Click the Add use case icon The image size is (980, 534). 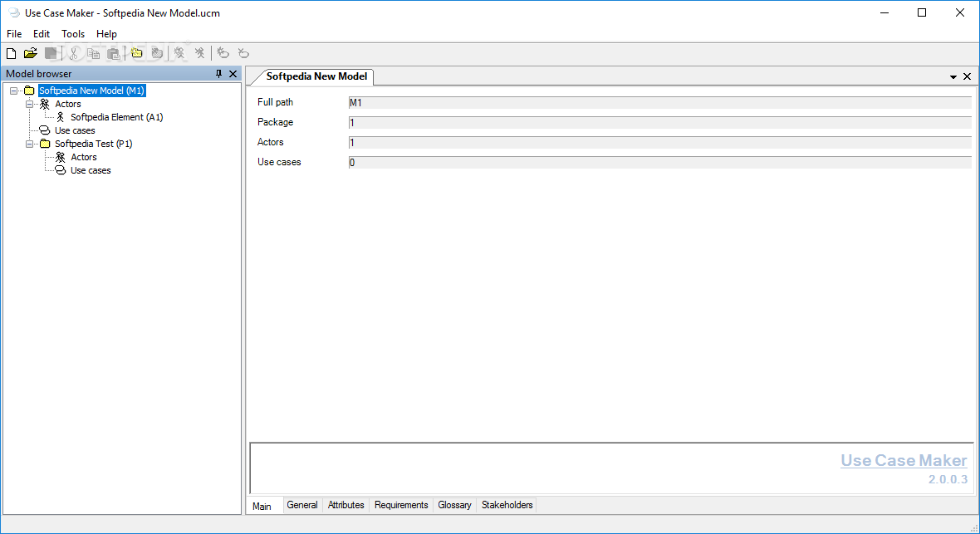click(223, 54)
